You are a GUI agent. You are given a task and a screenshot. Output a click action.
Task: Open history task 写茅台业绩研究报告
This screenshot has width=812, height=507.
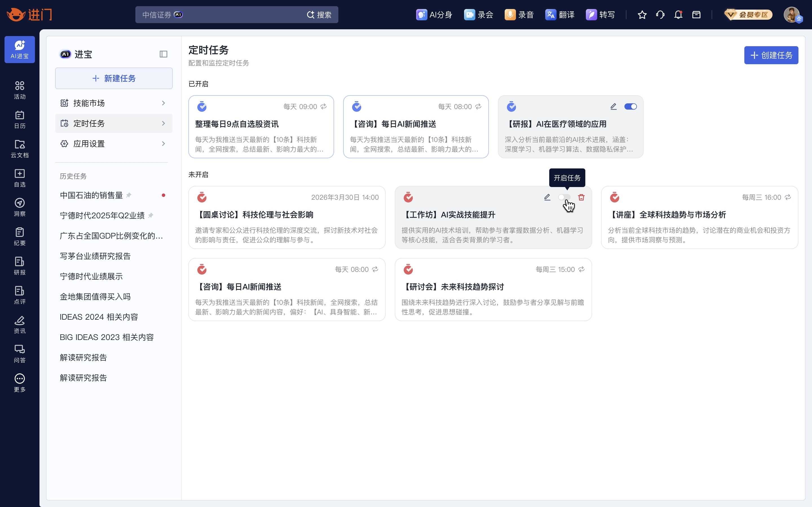point(95,256)
